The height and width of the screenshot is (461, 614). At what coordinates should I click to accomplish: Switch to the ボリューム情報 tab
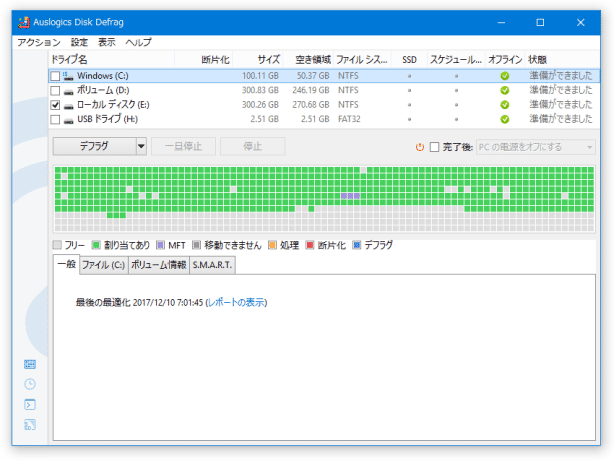coord(159,265)
